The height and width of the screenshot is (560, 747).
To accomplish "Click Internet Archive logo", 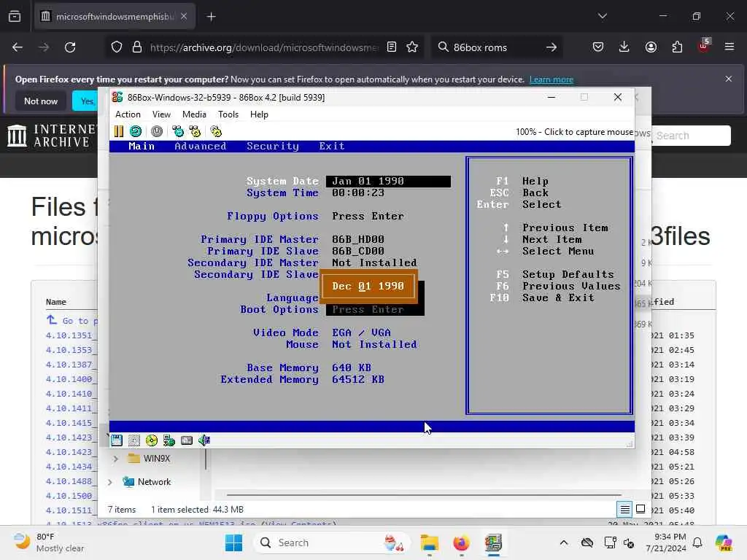I will click(53, 136).
